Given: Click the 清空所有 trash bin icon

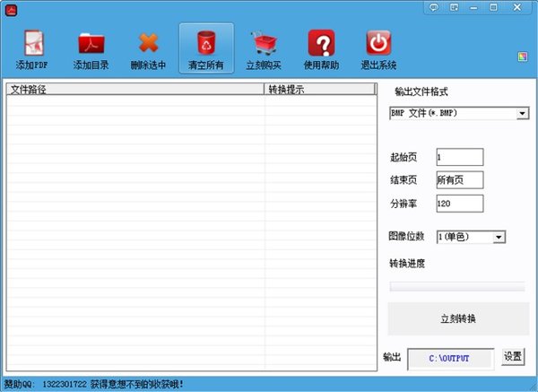Looking at the screenshot, I should click(x=206, y=42).
